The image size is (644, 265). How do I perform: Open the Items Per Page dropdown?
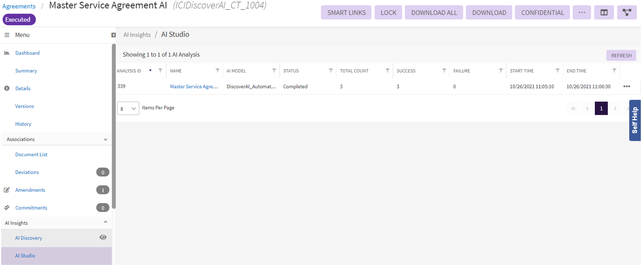[128, 108]
